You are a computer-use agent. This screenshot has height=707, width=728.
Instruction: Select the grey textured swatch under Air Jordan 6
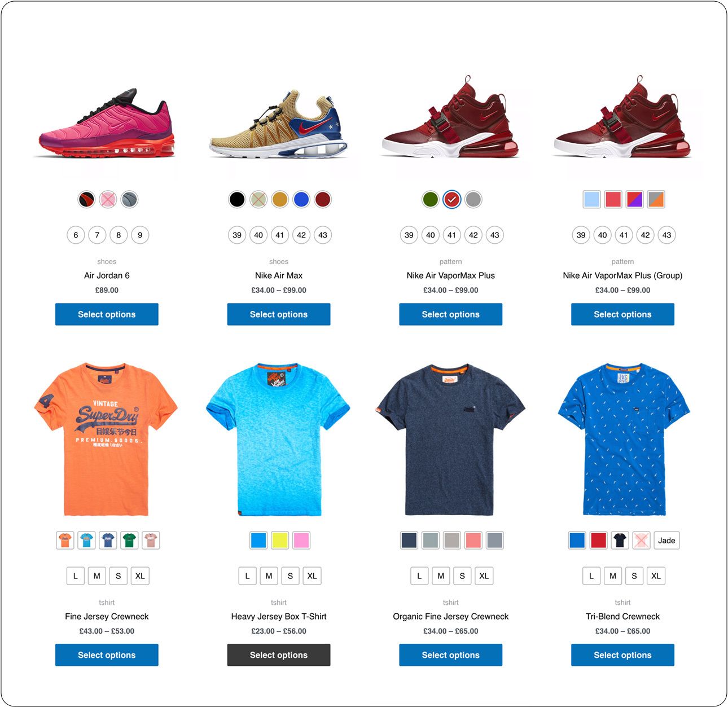click(129, 199)
